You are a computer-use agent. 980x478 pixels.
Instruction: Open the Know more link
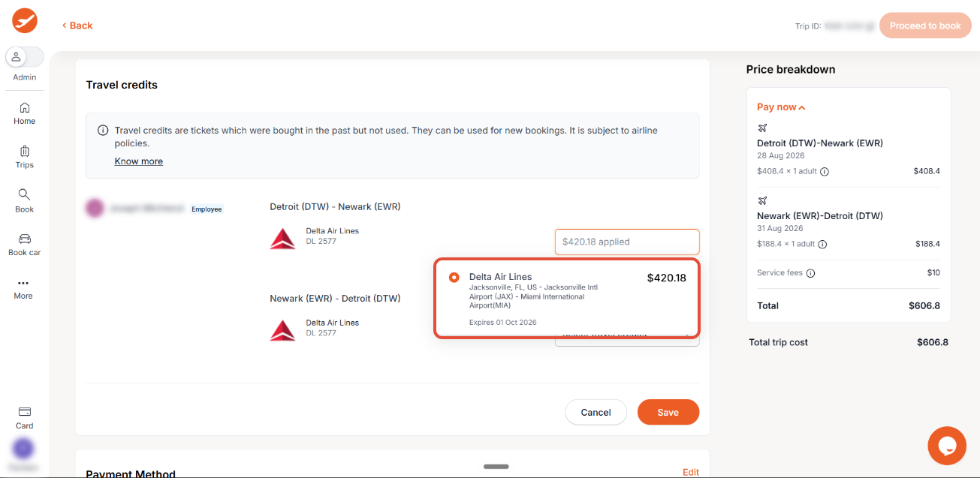tap(139, 161)
